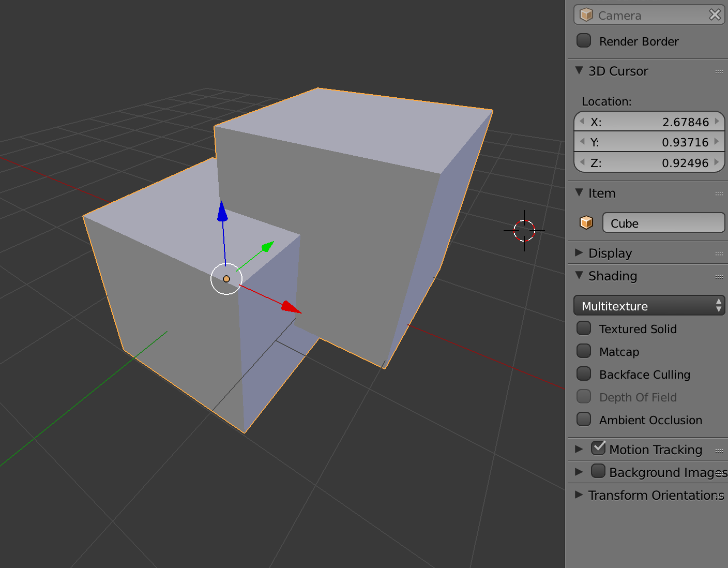Rename the object in the Cube name field
This screenshot has width=728, height=568.
coord(663,223)
